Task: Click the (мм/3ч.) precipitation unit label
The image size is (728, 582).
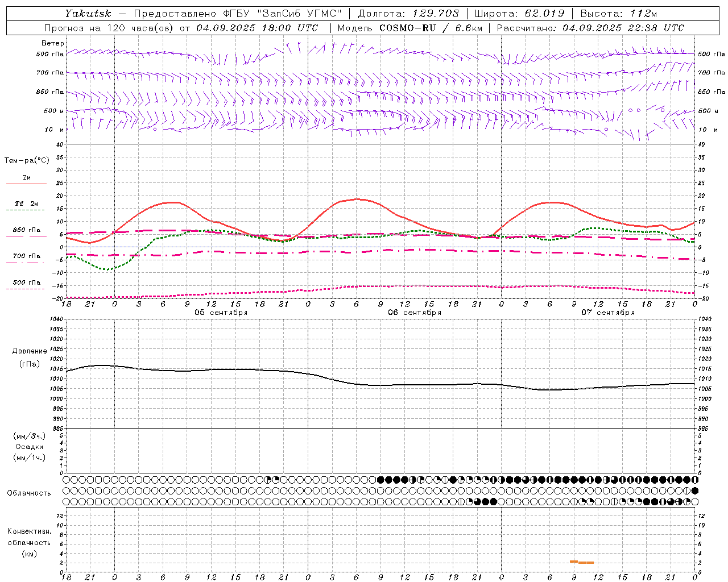Action: click(30, 436)
